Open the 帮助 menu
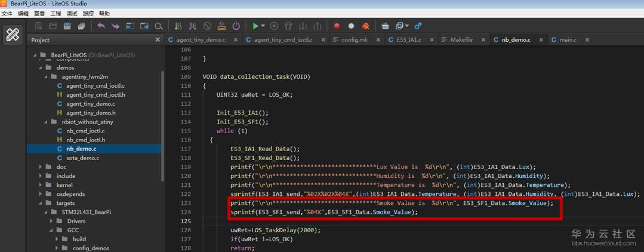644x252 pixels. pos(104,14)
